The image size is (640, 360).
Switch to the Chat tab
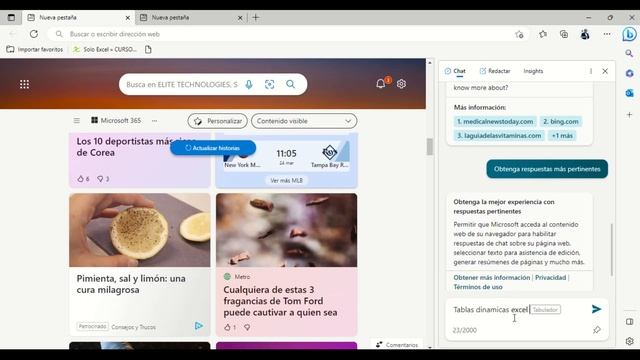pos(455,71)
